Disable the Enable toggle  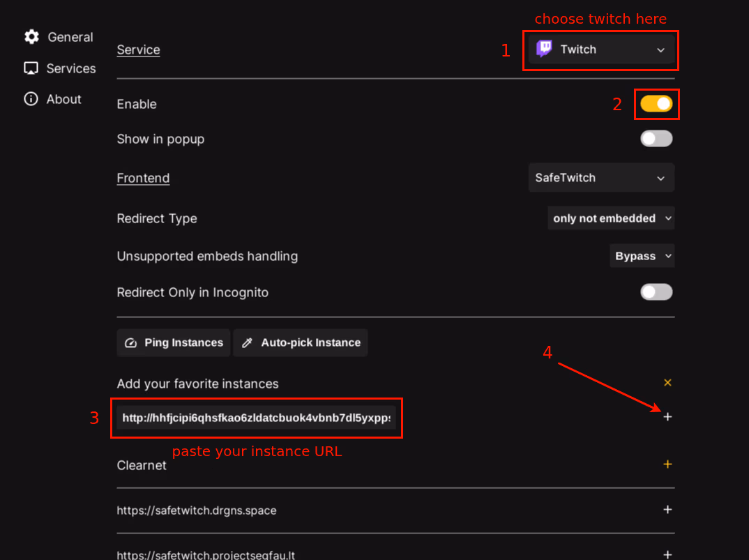click(656, 103)
